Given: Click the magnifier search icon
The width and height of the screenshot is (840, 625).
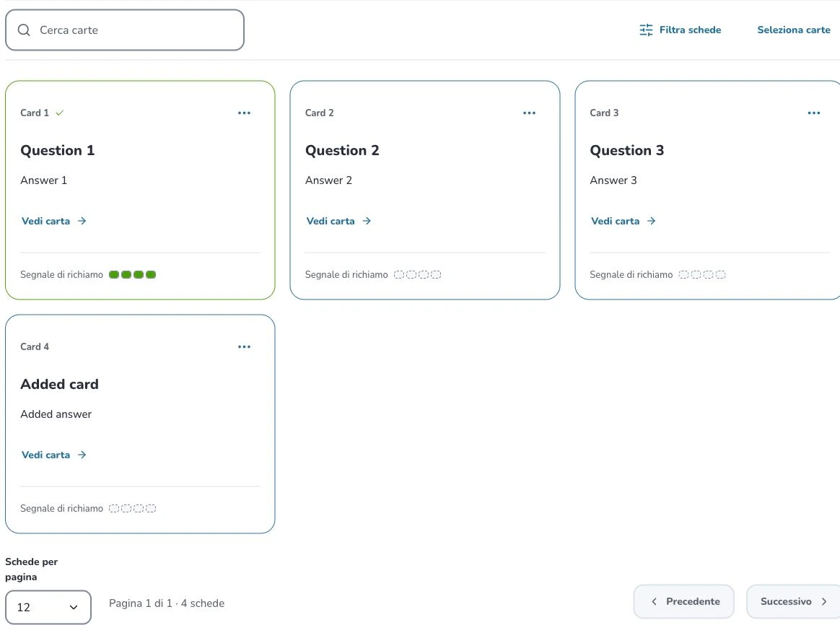Looking at the screenshot, I should point(24,30).
